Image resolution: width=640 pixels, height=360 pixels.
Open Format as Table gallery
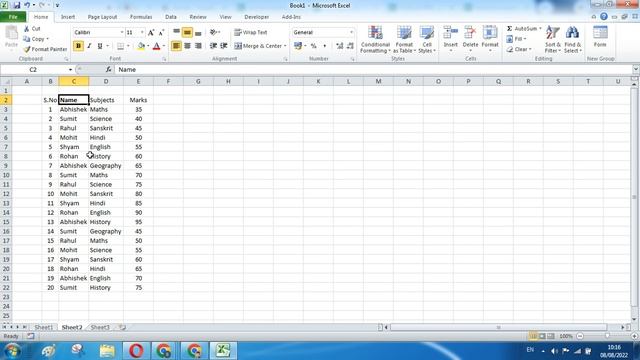tap(404, 39)
